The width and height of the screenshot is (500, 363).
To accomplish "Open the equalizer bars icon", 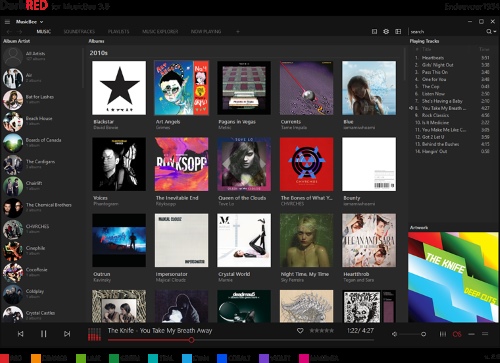I will point(443,334).
